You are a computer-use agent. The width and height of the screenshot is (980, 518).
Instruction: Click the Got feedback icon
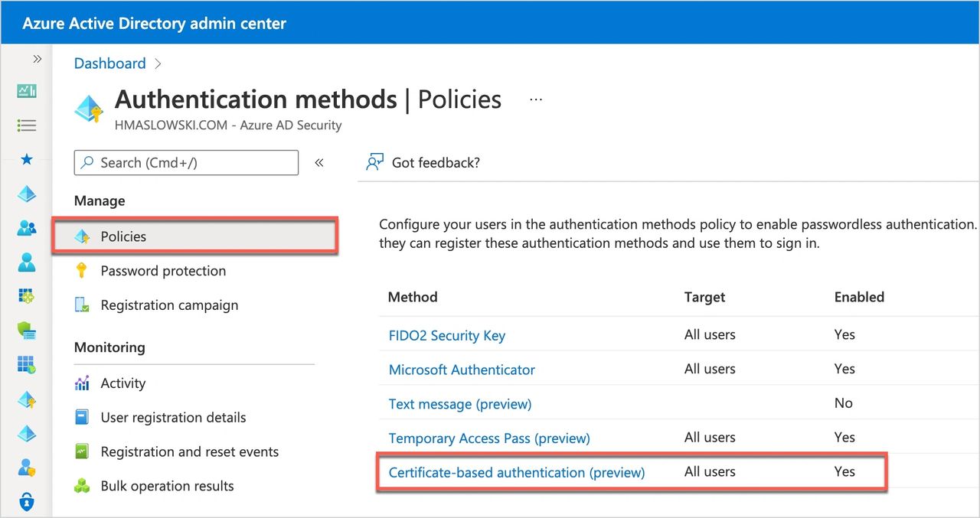pyautogui.click(x=374, y=162)
